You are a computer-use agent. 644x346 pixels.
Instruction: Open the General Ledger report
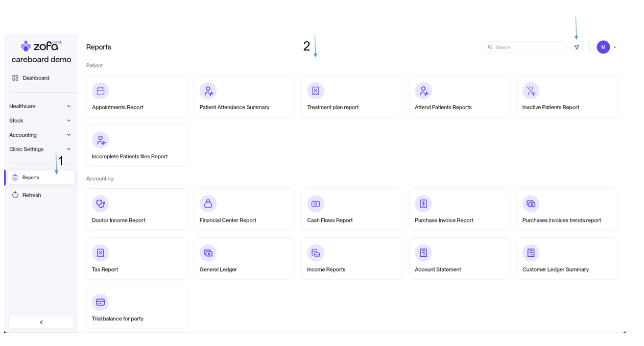click(x=244, y=259)
